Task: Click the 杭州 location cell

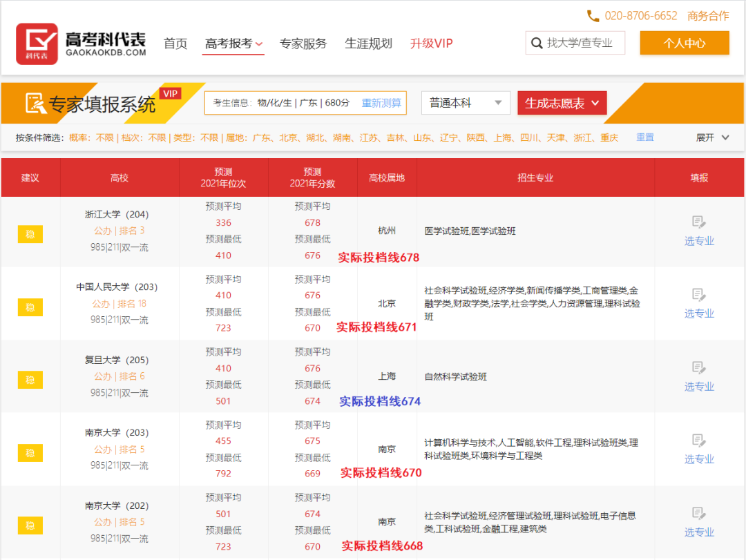Action: (387, 231)
